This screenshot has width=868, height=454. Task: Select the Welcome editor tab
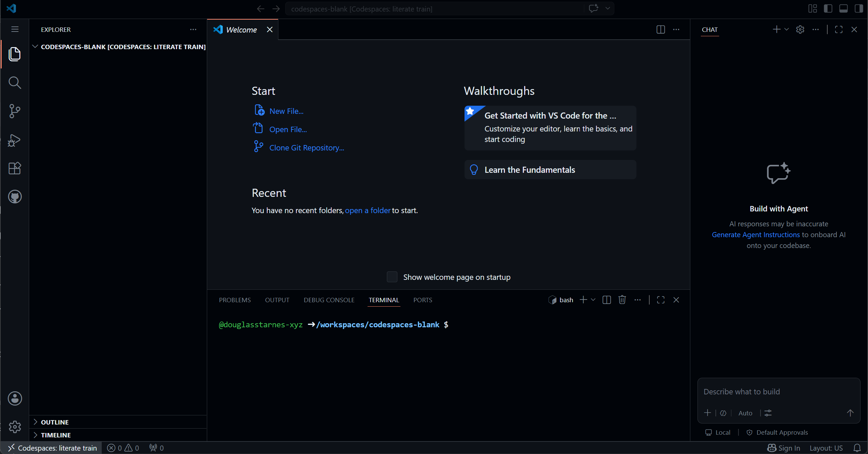pyautogui.click(x=241, y=30)
